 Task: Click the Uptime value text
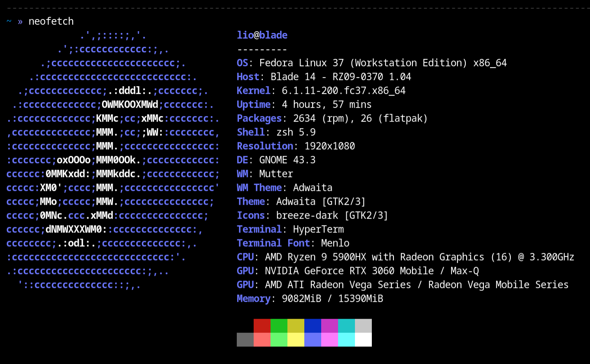326,104
